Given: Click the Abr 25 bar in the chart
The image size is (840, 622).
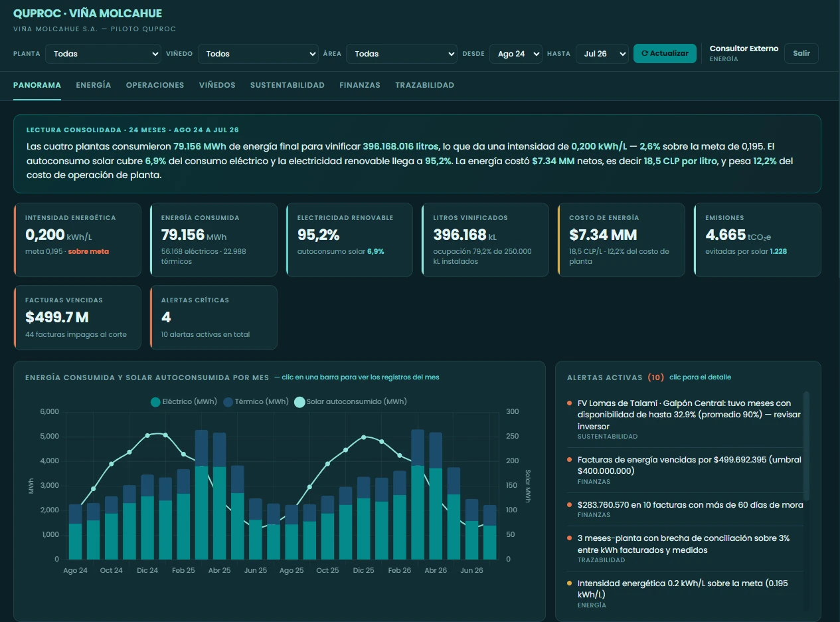Looking at the screenshot, I should click(x=220, y=496).
